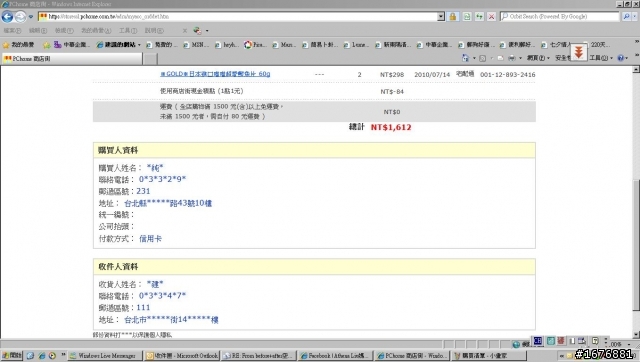Click the add-to-favorites-bar star icon

click(47, 44)
